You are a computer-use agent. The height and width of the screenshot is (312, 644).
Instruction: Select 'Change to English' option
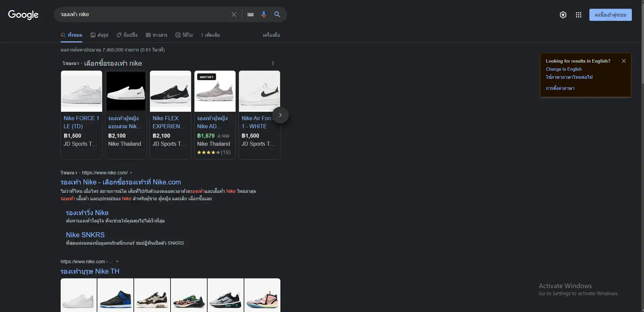click(563, 69)
